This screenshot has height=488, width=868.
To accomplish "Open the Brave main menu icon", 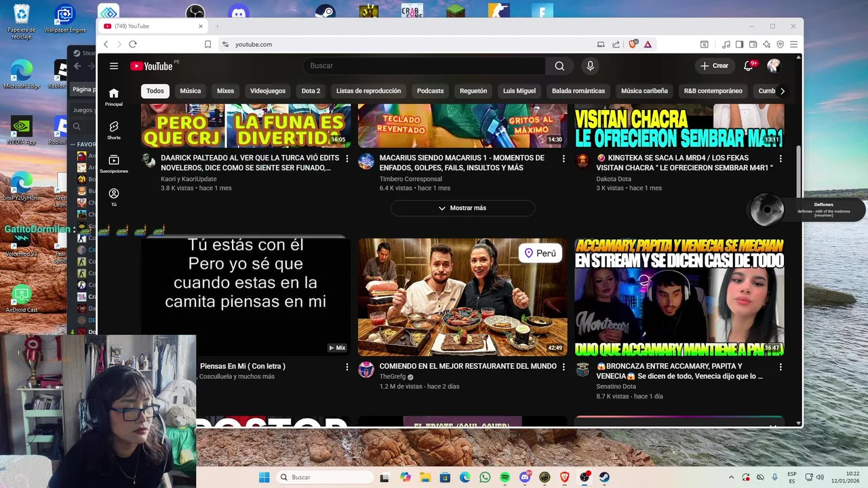I will pyautogui.click(x=793, y=44).
